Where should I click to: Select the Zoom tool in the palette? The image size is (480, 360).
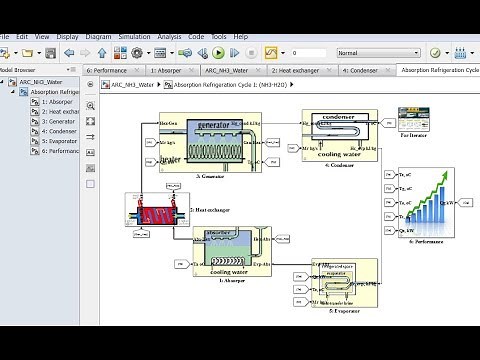[90, 106]
